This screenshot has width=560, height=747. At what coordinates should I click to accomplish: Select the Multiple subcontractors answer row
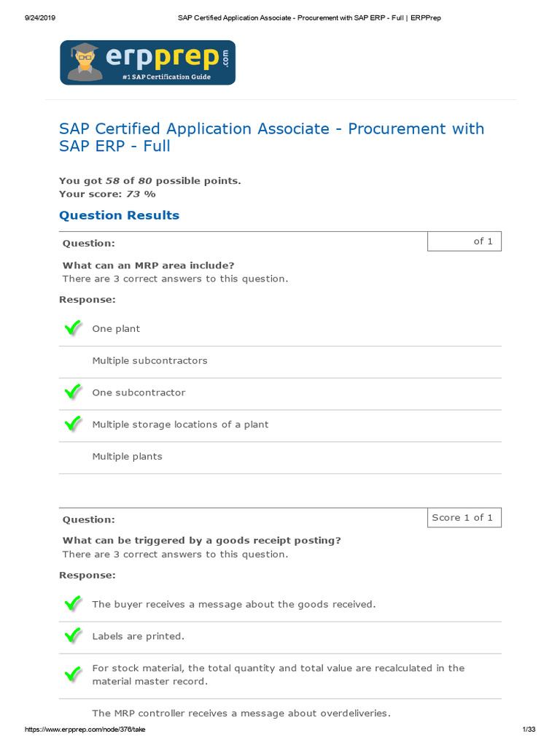click(149, 360)
